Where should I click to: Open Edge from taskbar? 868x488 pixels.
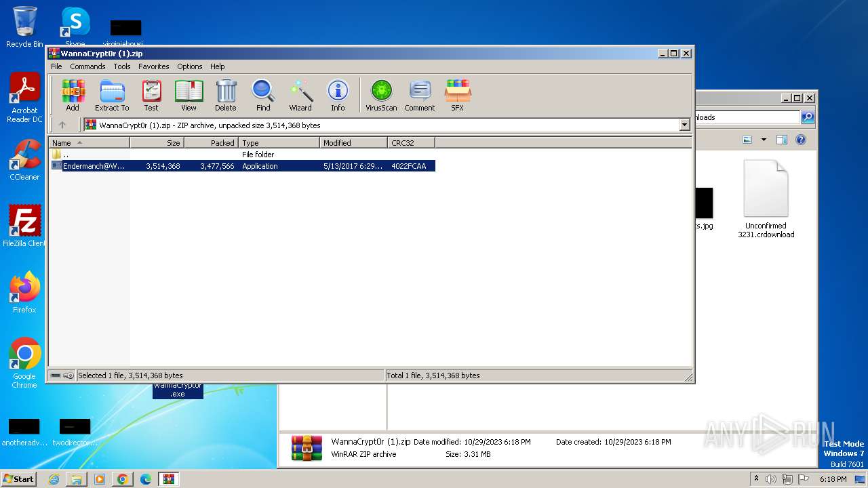coord(146,479)
